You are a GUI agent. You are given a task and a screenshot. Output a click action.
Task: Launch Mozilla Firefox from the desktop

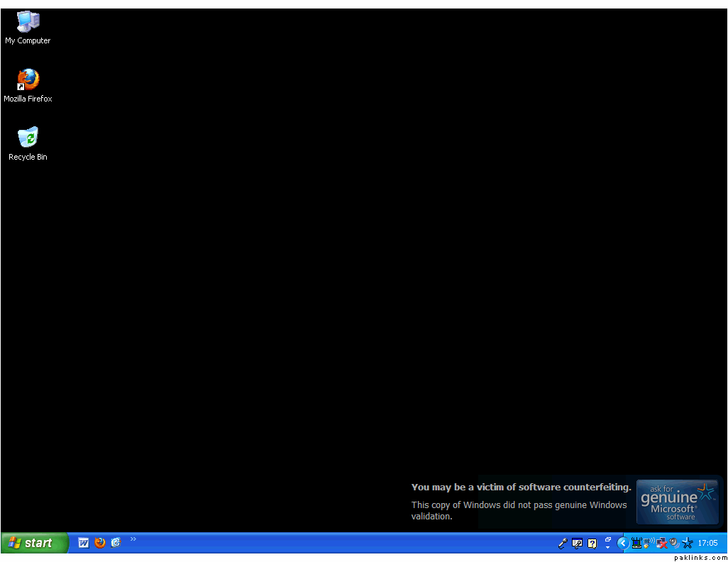pyautogui.click(x=28, y=79)
